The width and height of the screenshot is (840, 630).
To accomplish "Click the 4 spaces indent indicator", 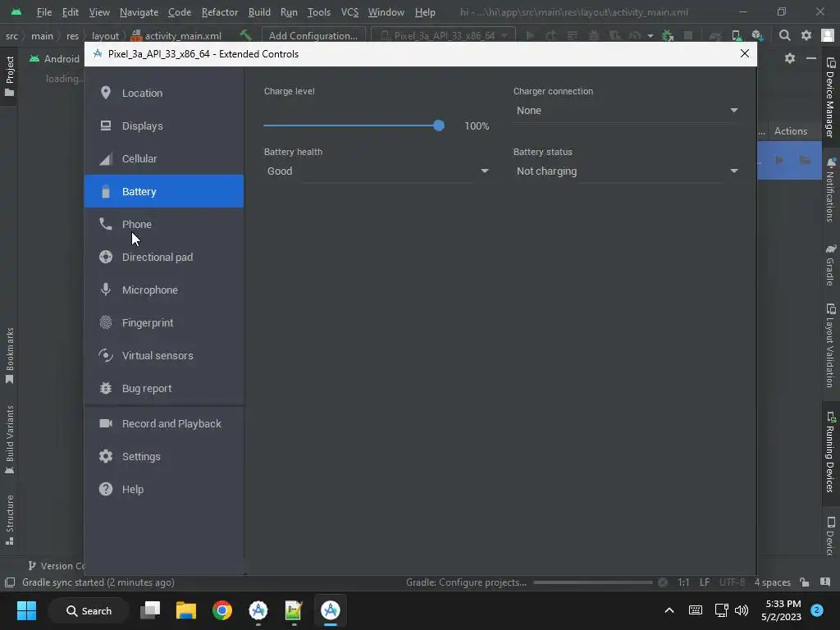I will tap(772, 582).
